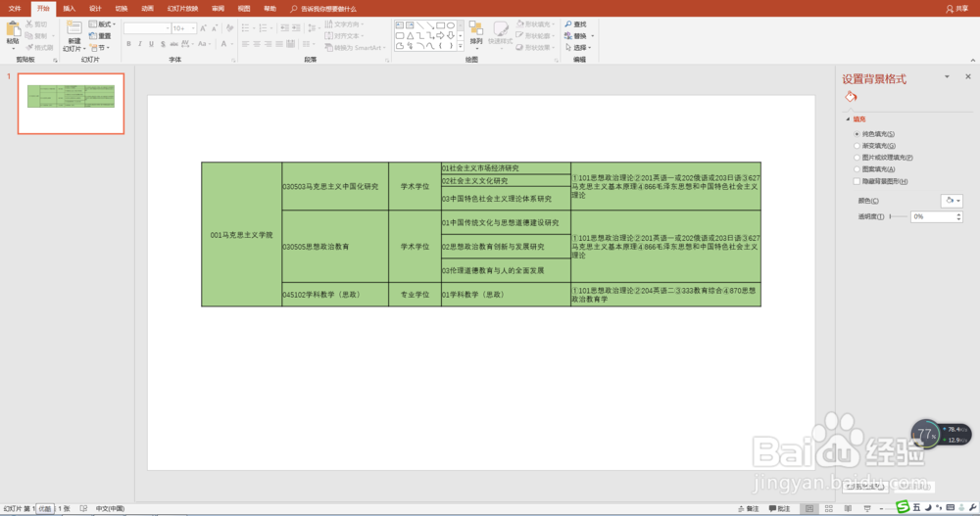Collapse the ribbon with the chevron arrow
Screen dimensions: 980x516
(x=972, y=61)
